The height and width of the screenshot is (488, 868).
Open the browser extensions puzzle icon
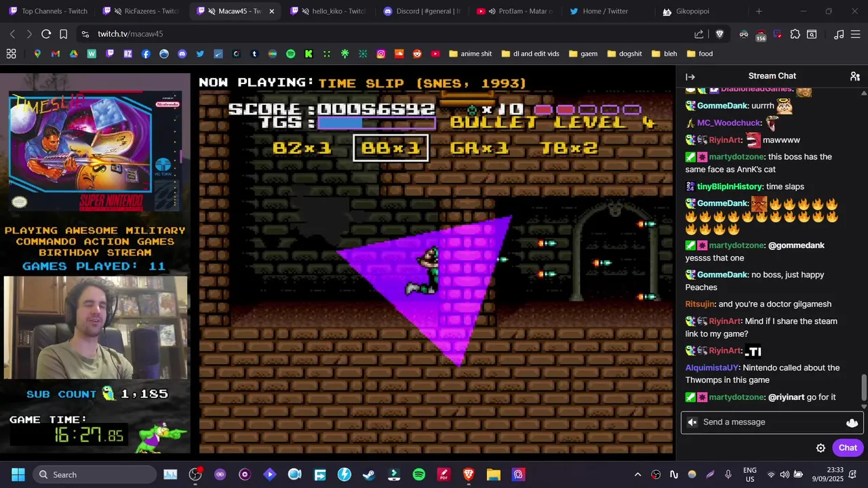795,34
